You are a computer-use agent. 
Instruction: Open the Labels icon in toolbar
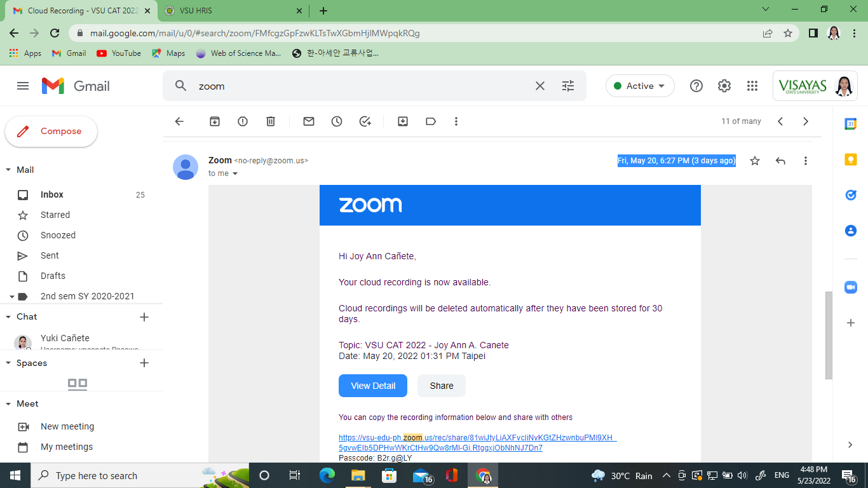click(431, 121)
